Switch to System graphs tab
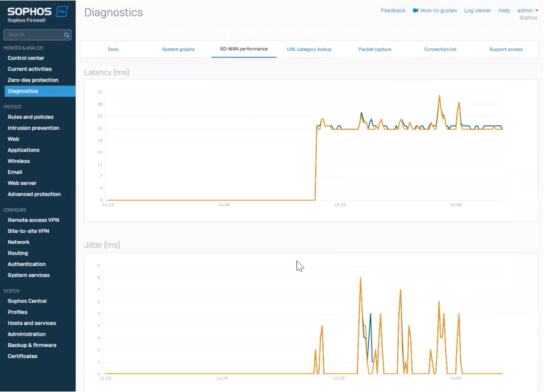The width and height of the screenshot is (544, 392). coord(178,49)
